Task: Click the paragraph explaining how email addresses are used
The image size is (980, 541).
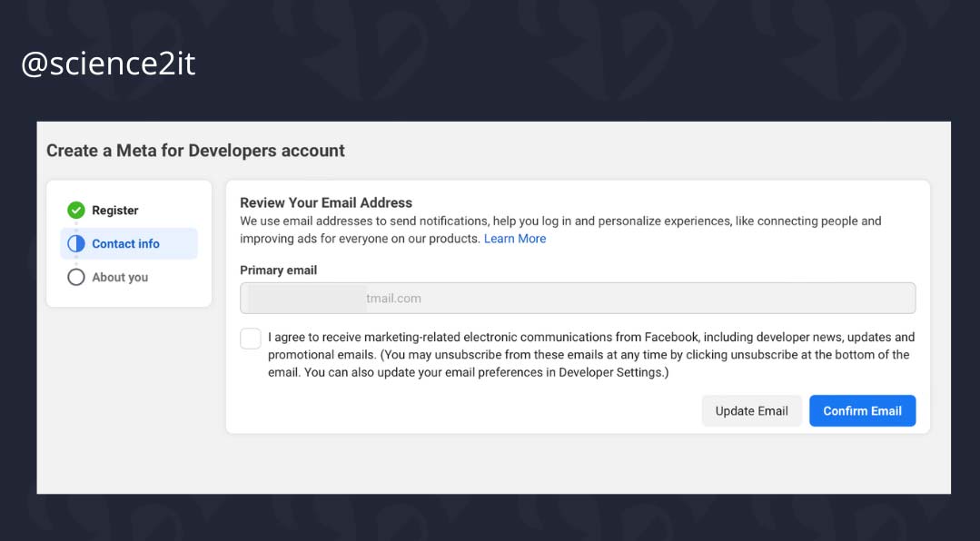Action: coord(559,221)
